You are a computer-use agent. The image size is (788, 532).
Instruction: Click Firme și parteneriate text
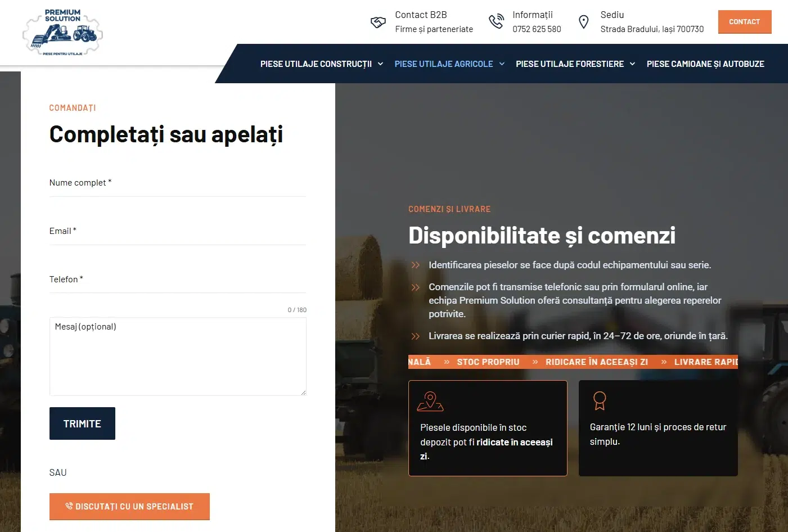pos(434,29)
